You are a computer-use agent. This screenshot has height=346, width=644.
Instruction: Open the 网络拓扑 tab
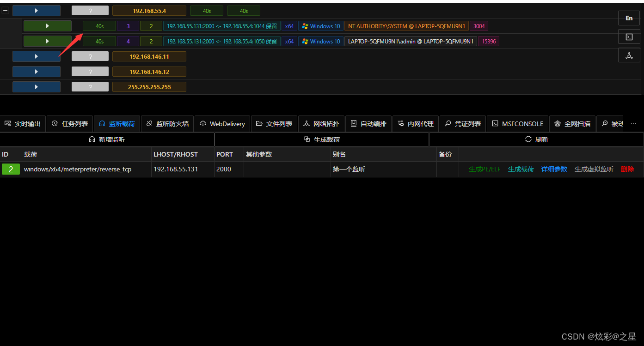pos(321,124)
